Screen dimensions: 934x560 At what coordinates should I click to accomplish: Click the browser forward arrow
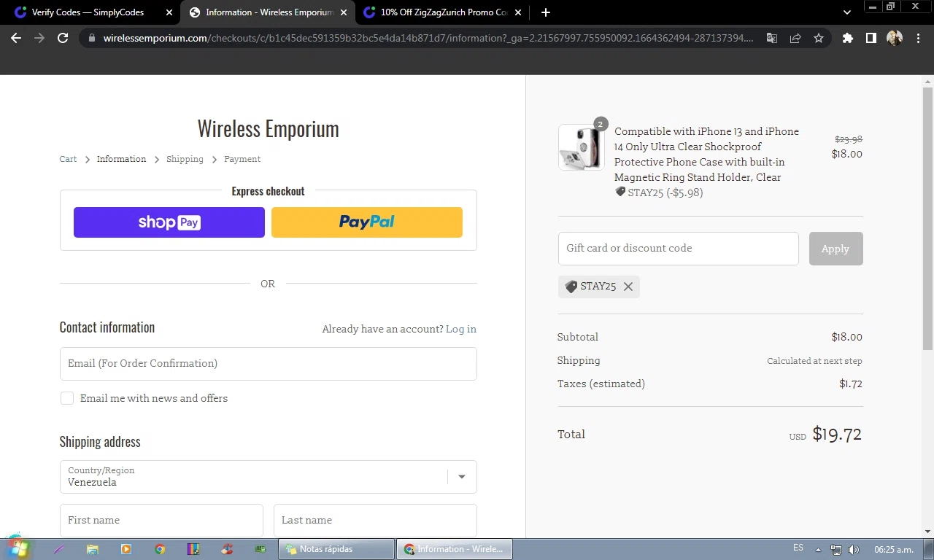(39, 38)
